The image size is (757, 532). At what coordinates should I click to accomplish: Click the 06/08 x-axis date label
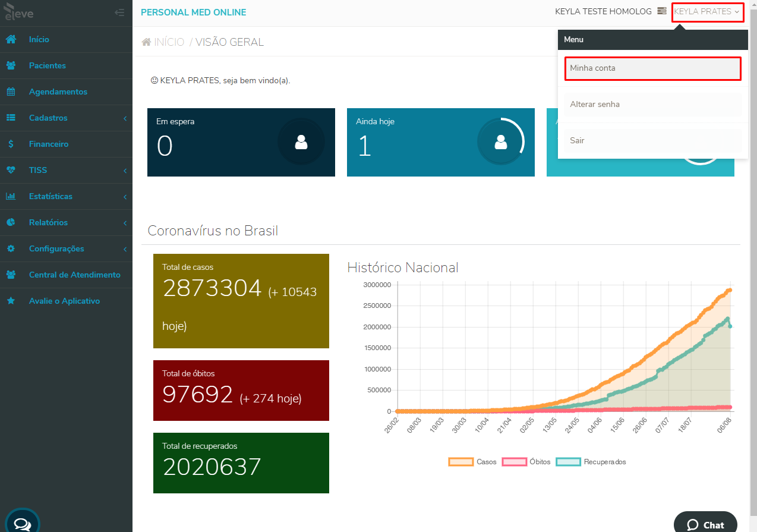click(x=724, y=425)
